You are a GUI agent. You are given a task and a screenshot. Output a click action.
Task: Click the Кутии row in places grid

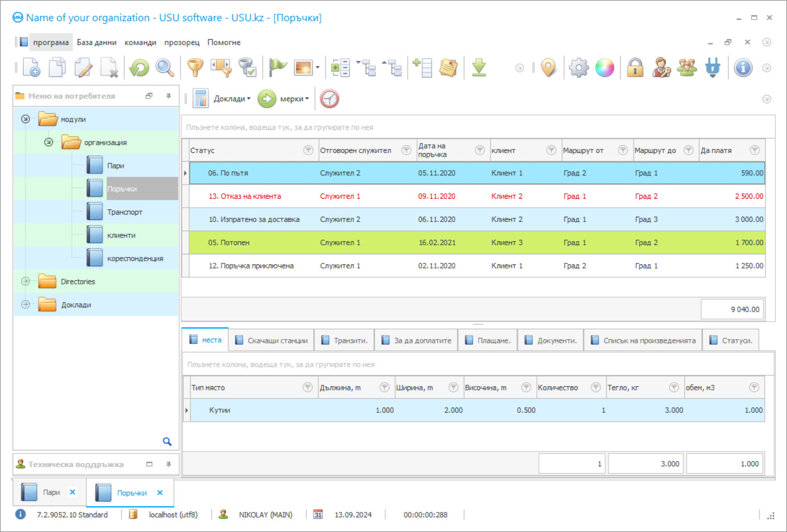477,410
